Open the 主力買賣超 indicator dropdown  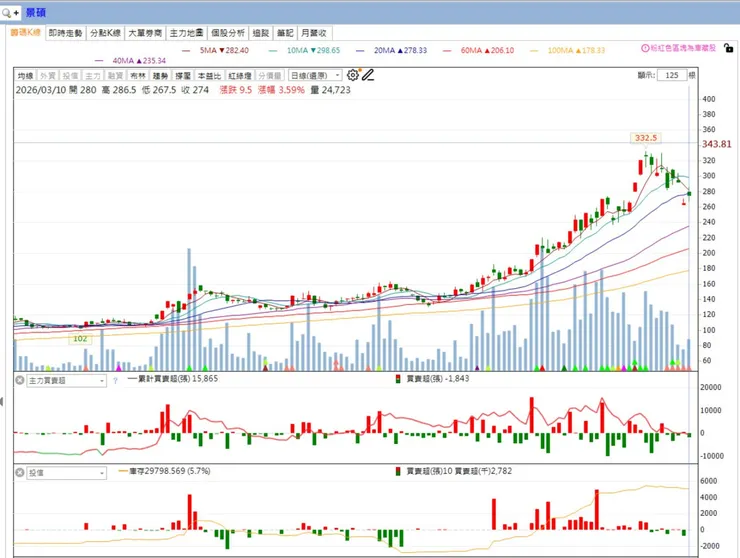click(x=67, y=380)
